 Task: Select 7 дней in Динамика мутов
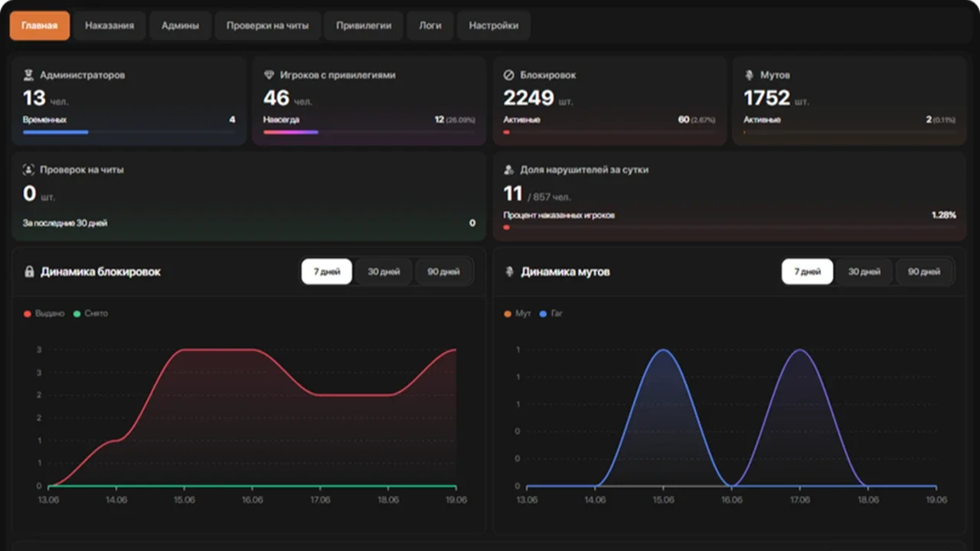pos(807,272)
